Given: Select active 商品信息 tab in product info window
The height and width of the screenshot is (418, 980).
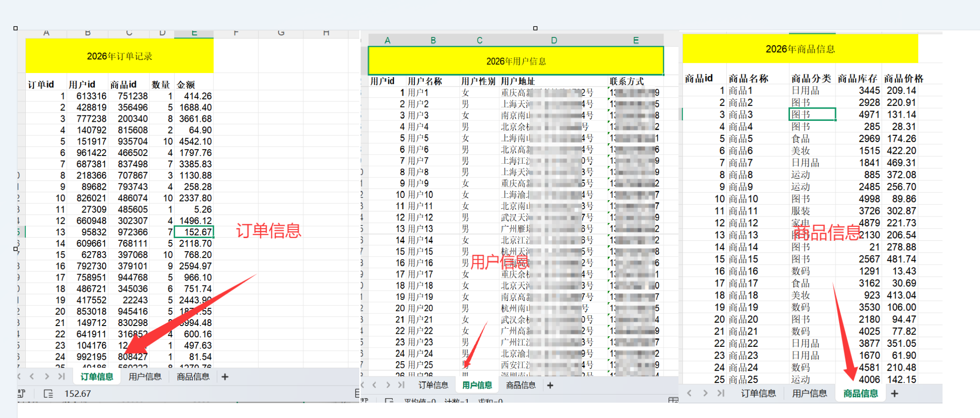Looking at the screenshot, I should coord(861,393).
